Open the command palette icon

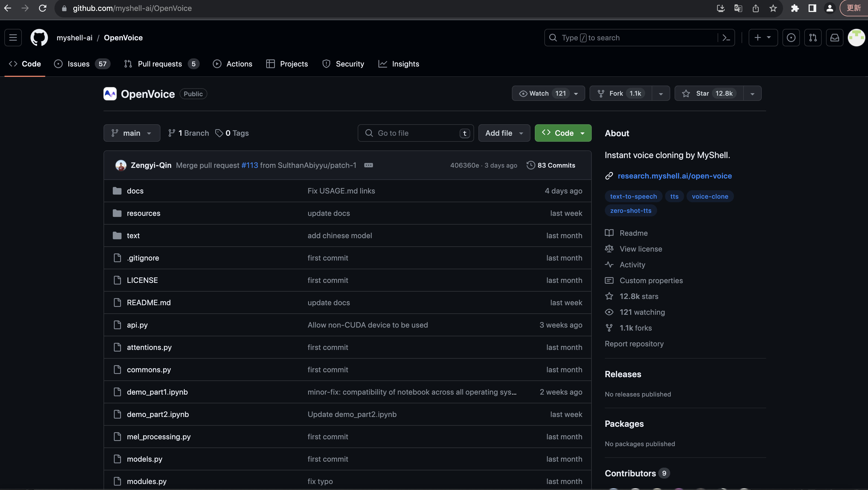(726, 38)
